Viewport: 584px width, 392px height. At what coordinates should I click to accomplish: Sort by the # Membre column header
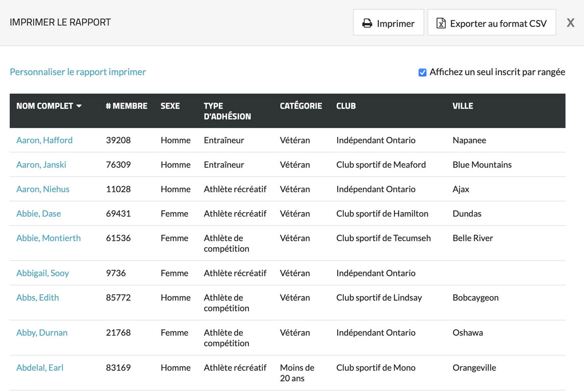pos(126,106)
